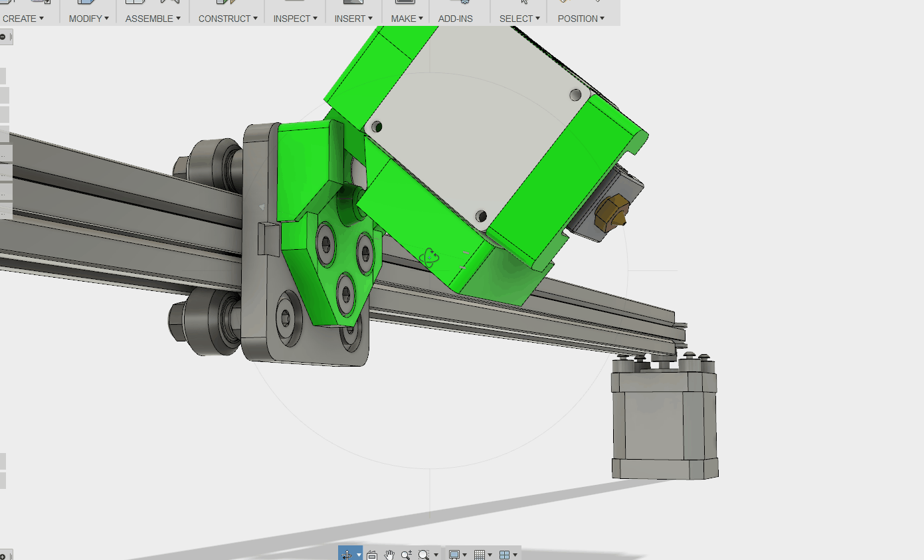
Task: Click the Zoom Window magnifier icon
Action: point(423,555)
